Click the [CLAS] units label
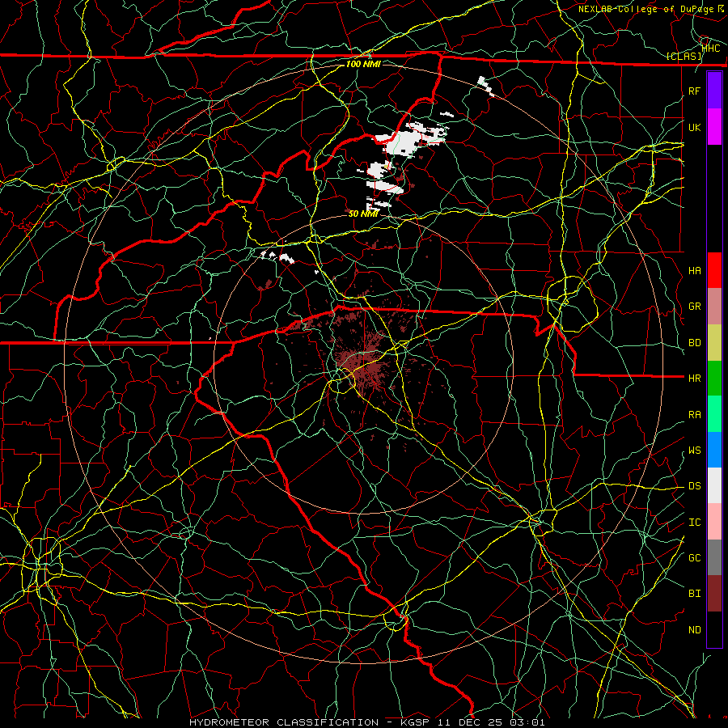This screenshot has width=728, height=728. click(684, 56)
